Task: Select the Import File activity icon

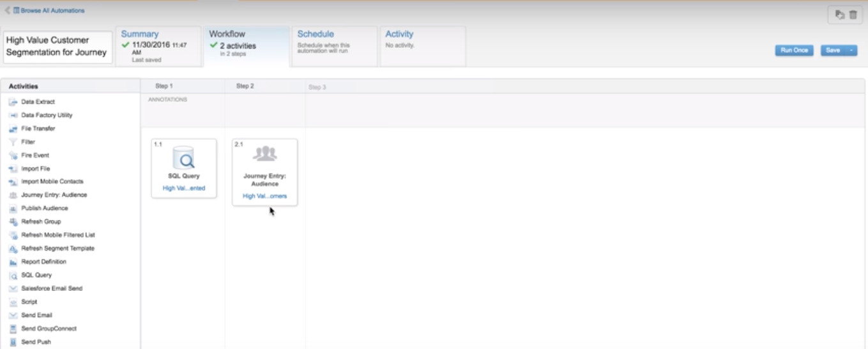Action: (x=13, y=169)
